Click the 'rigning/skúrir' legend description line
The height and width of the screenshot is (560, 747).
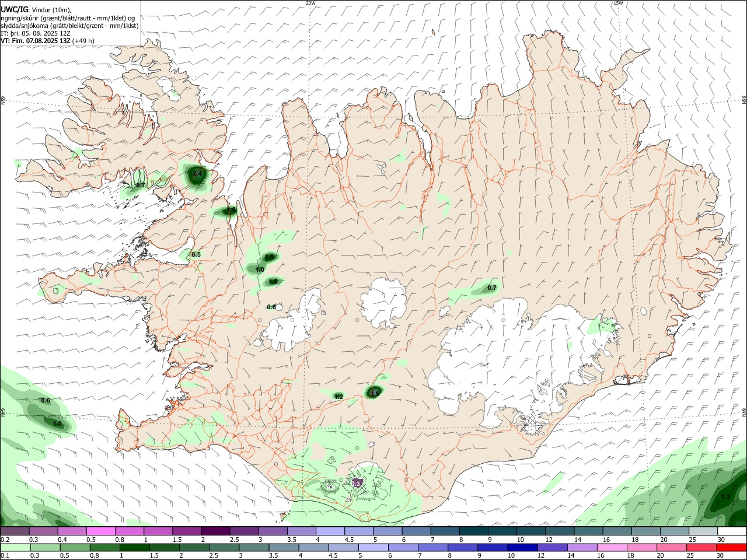coord(68,17)
